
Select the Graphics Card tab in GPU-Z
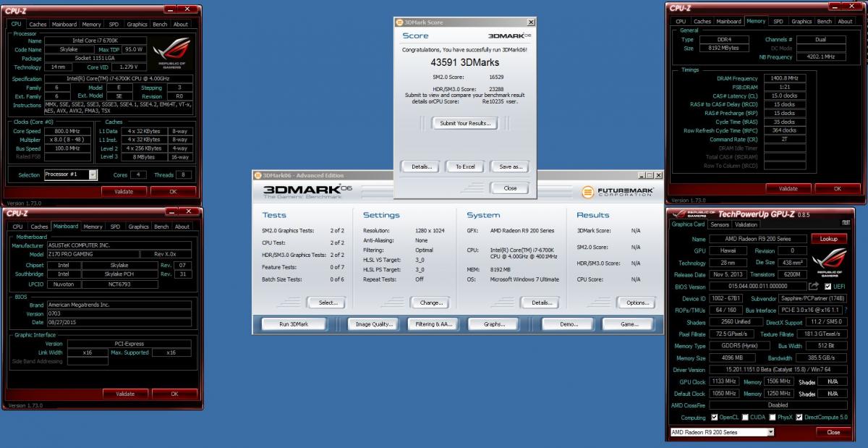[x=688, y=224]
